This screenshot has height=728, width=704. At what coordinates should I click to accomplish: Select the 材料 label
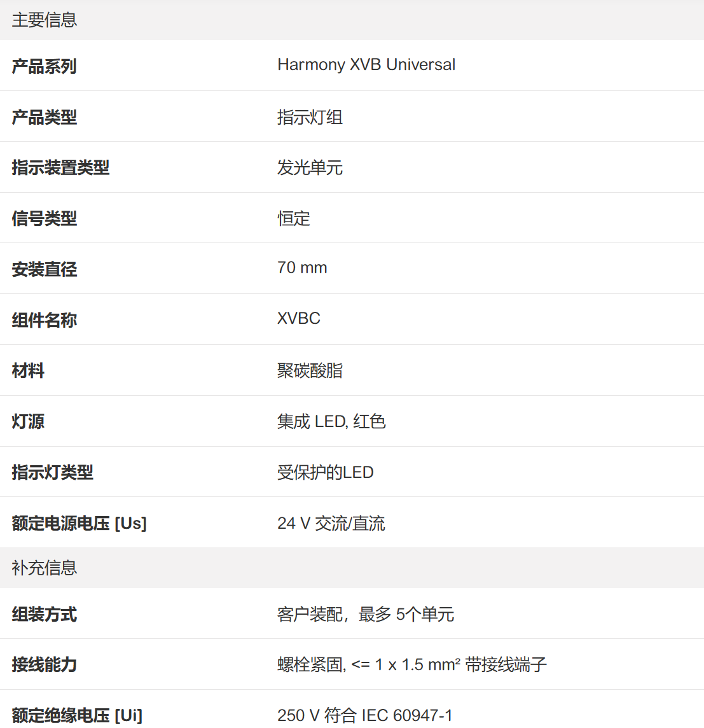[28, 370]
